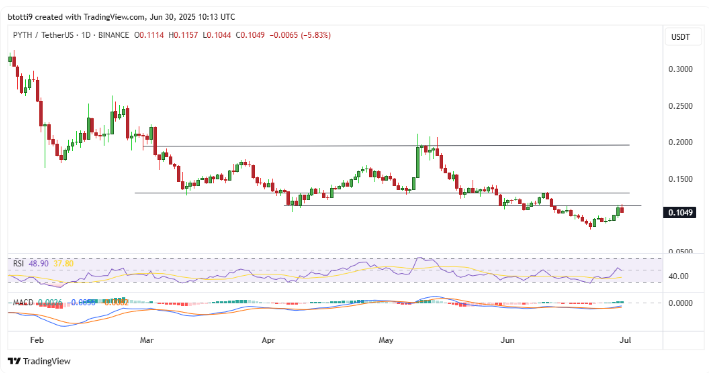709x373 pixels.
Task: Select the PYTH / TetherUS symbol title
Action: pos(43,35)
